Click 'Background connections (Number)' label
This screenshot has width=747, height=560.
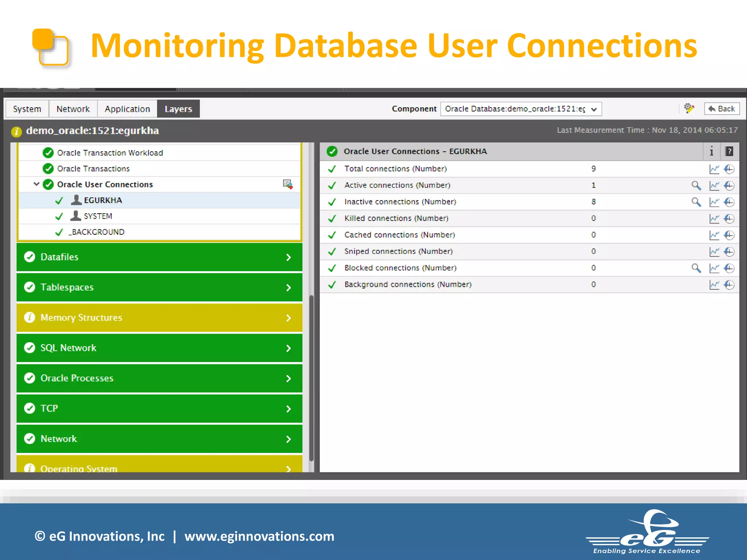[x=408, y=284]
